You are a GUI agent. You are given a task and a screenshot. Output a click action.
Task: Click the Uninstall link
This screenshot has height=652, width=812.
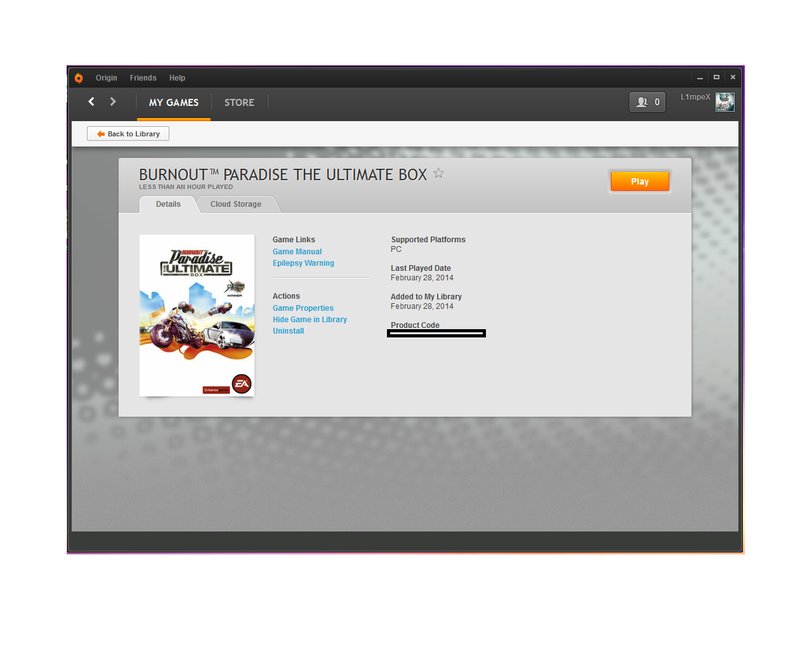click(288, 331)
